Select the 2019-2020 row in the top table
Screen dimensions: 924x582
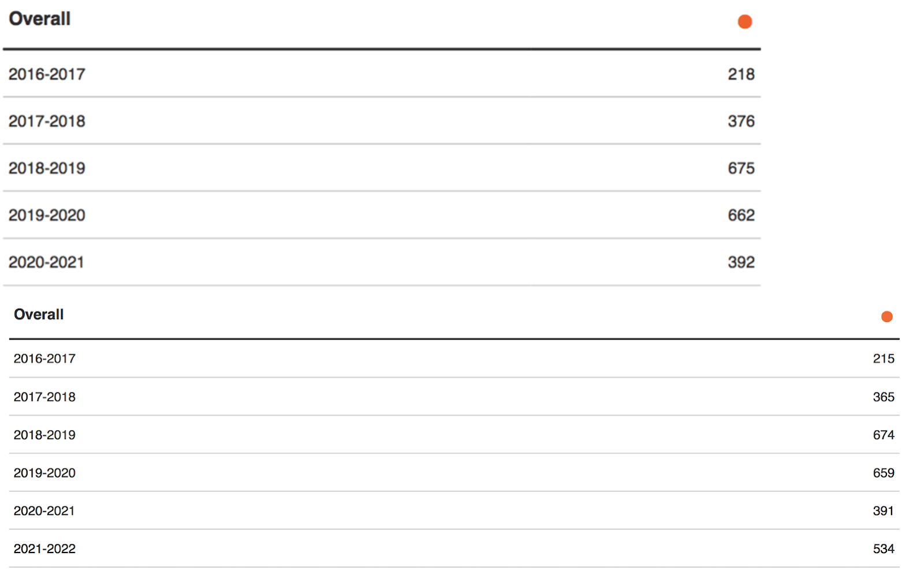coord(382,215)
